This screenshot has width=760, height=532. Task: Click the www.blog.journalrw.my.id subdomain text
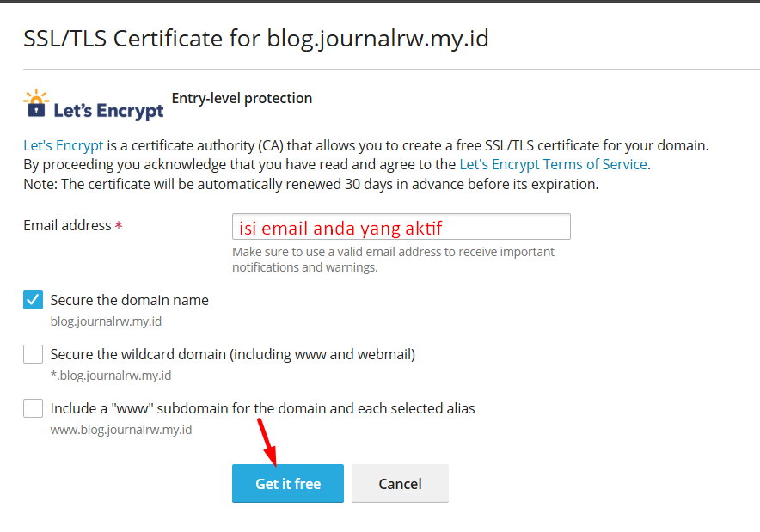[121, 430]
